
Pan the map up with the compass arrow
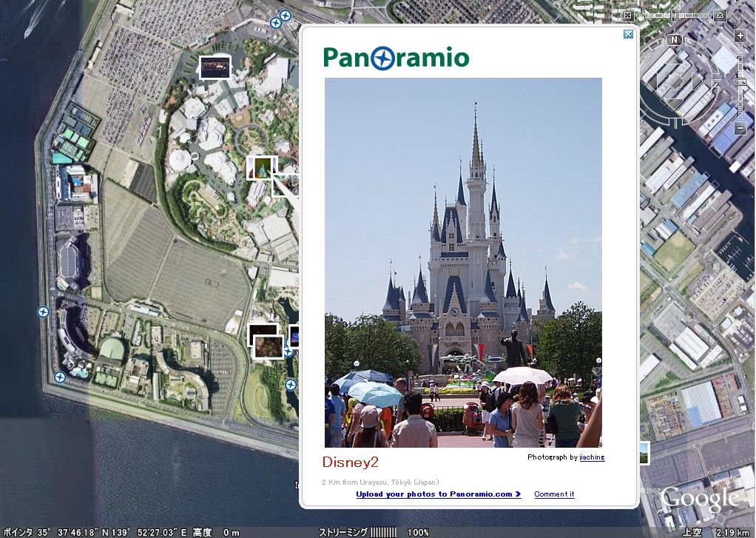[674, 59]
